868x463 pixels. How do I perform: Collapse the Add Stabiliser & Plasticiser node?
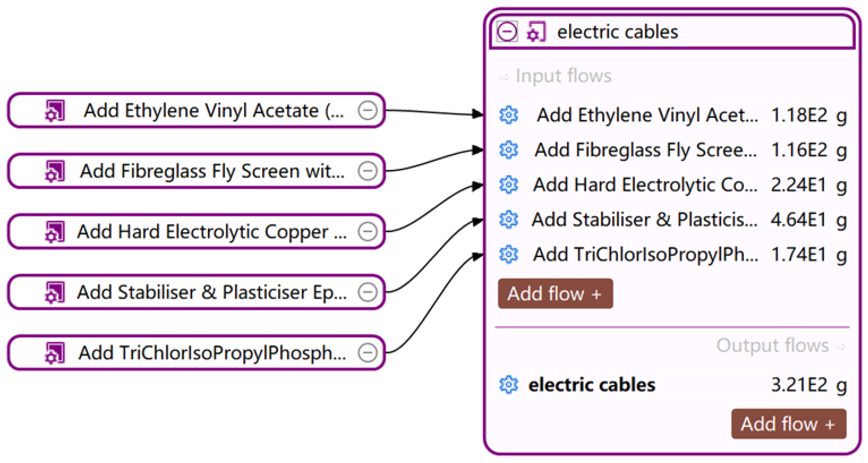(367, 292)
